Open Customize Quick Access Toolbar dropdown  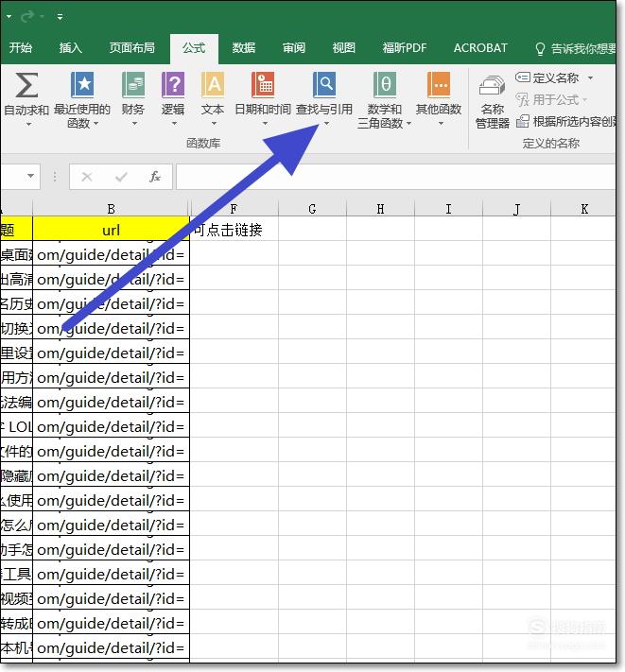pos(60,17)
